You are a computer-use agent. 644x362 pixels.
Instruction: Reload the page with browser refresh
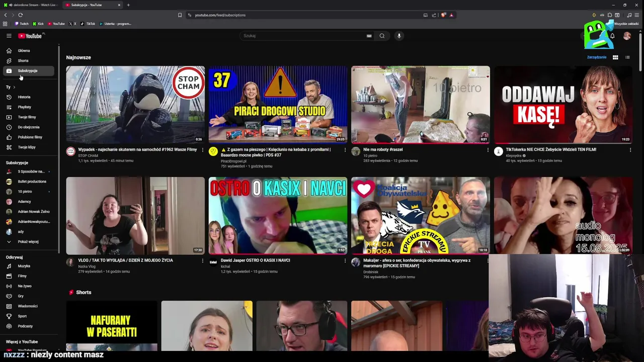[20, 15]
